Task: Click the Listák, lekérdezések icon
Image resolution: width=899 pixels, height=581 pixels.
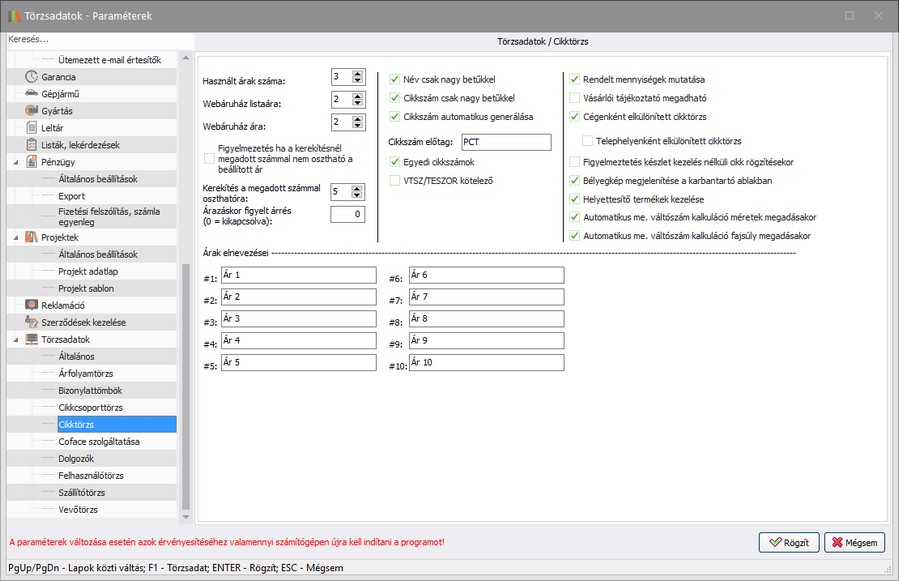Action: [x=32, y=144]
